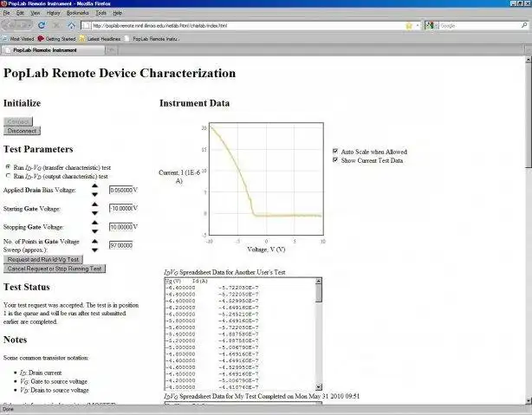Viewport: 532px width, 415px height.
Task: Open the History menu
Action: [53, 13]
